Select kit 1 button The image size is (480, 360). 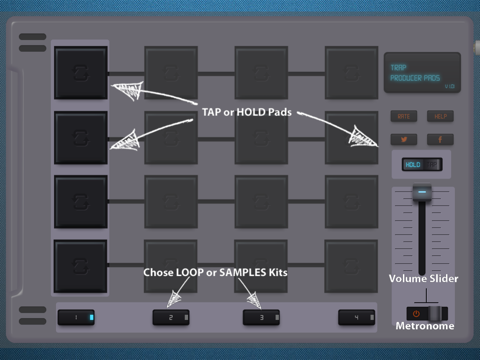[76, 317]
